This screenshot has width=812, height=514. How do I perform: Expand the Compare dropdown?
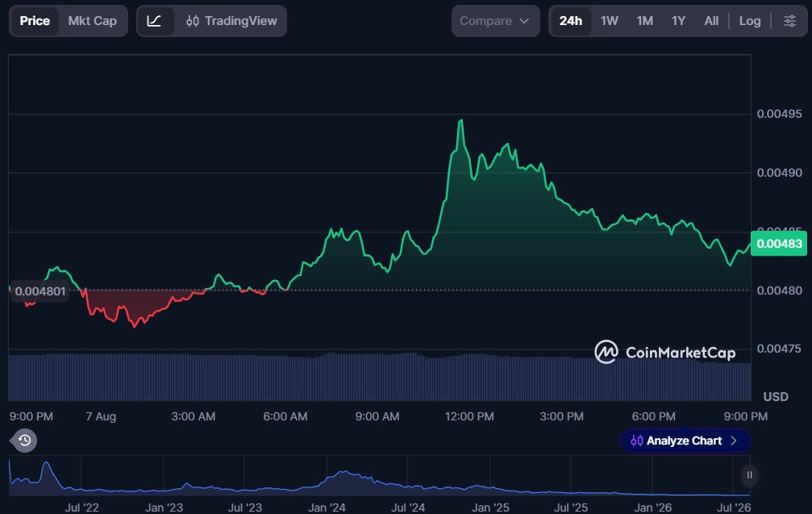(495, 21)
